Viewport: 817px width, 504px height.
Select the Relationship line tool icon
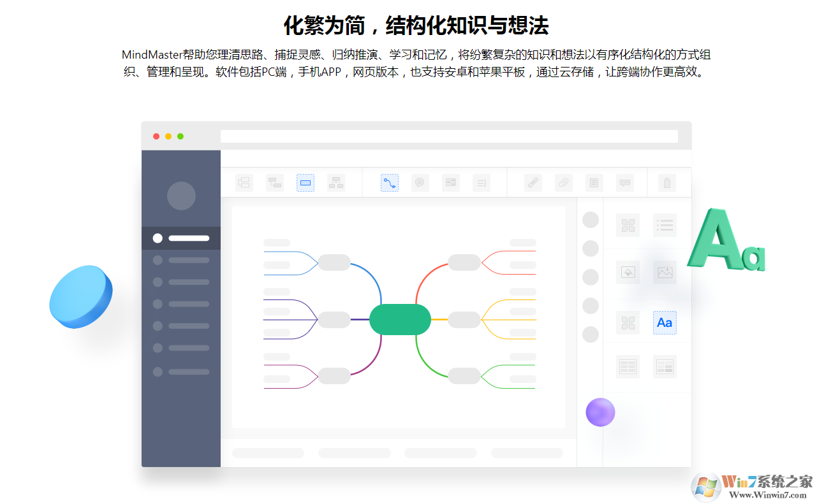(390, 183)
